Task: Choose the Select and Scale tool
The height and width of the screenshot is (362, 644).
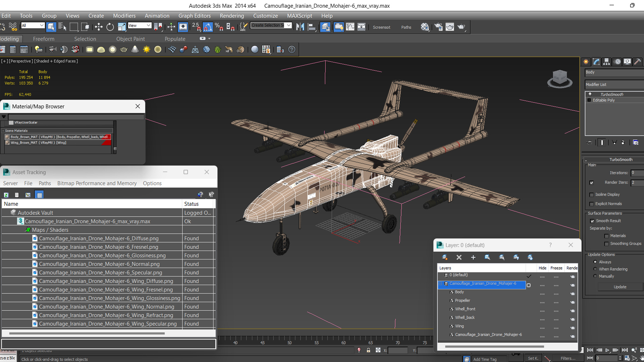Action: tap(121, 27)
